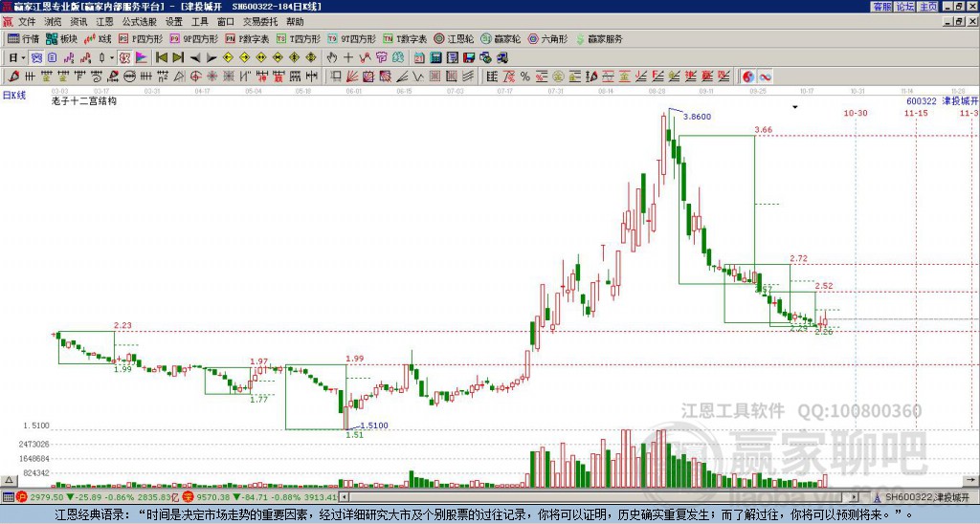Click the 10-30 date marker
This screenshot has width=980, height=524.
(x=856, y=113)
